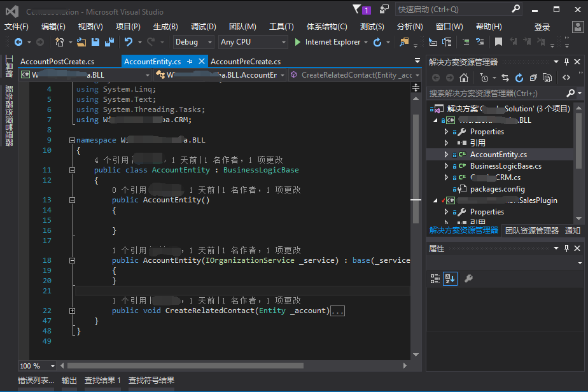Click the Pending Changes Filter clock icon
The height and width of the screenshot is (392, 588).
(484, 78)
